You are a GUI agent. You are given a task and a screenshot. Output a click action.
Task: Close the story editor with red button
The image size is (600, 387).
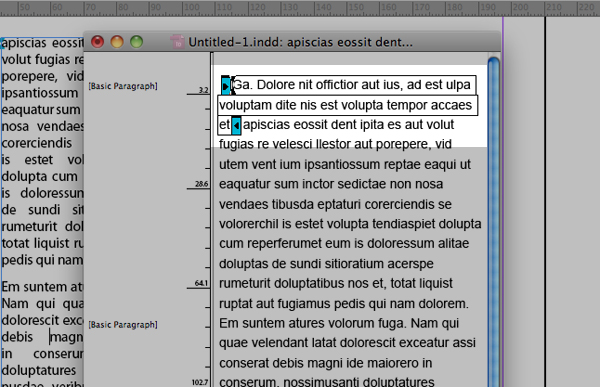[x=98, y=41]
